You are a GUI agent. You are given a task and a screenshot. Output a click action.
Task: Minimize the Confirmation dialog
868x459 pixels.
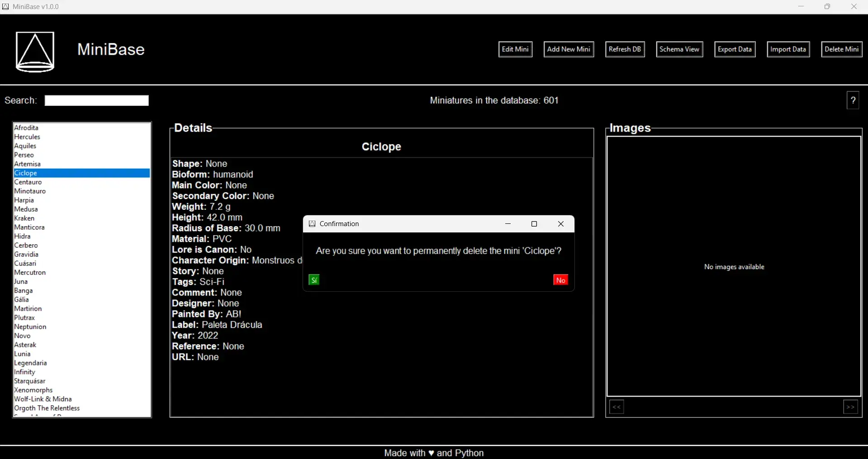[x=508, y=224]
